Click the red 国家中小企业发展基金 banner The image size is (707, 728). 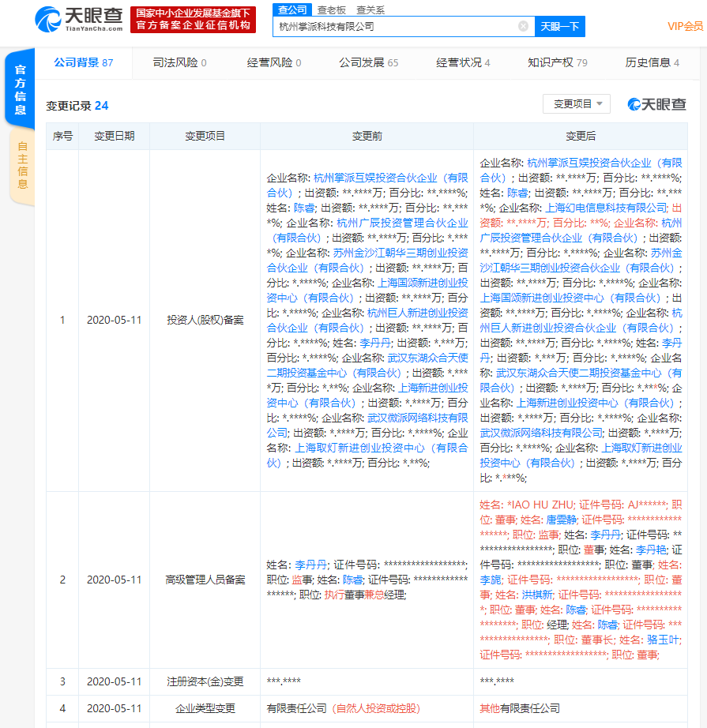[193, 20]
